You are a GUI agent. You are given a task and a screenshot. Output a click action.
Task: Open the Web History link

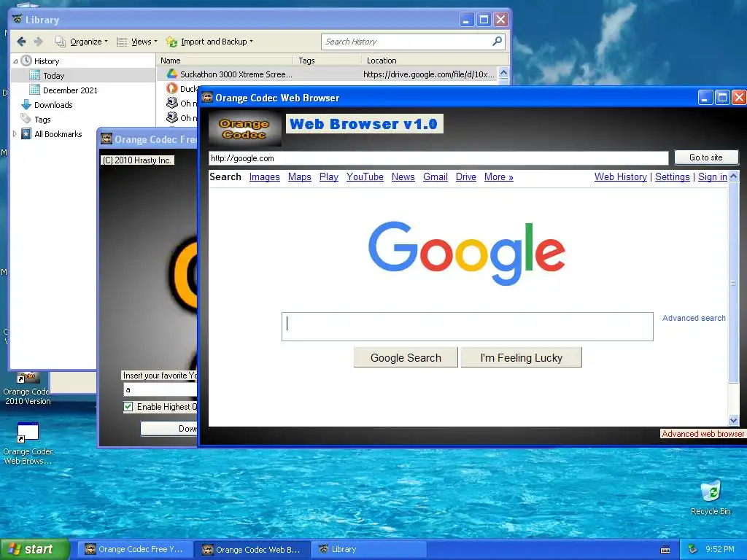tap(620, 177)
